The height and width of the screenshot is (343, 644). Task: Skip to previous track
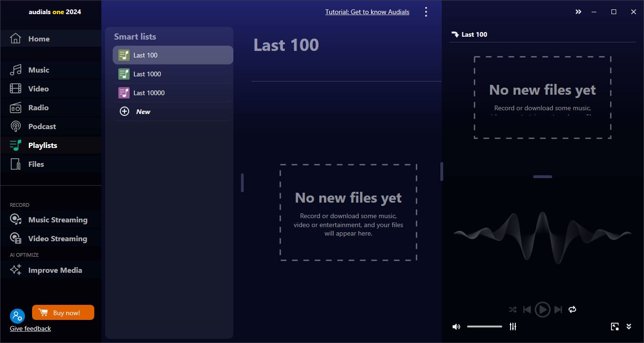tap(527, 310)
